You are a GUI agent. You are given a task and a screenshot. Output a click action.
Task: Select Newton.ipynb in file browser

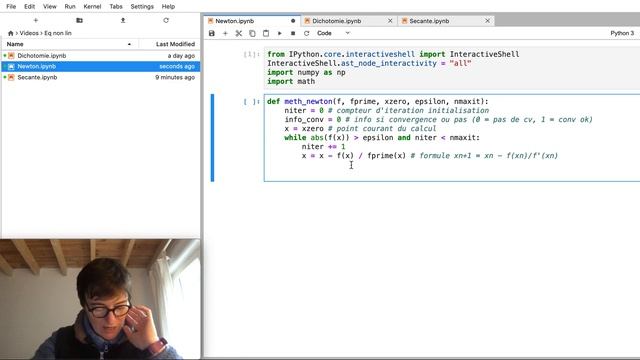(101, 66)
